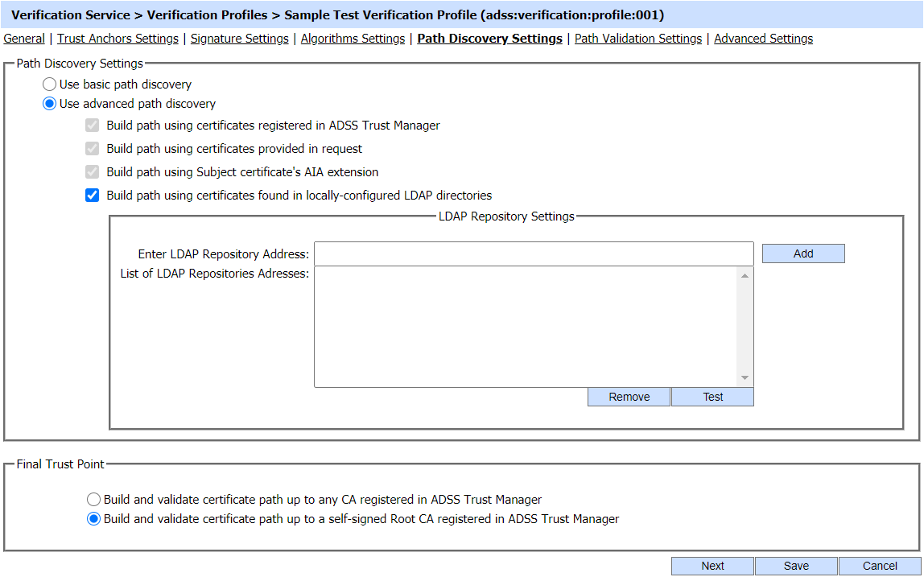
Task: Open Path Validation Settings tab
Action: [x=637, y=39]
